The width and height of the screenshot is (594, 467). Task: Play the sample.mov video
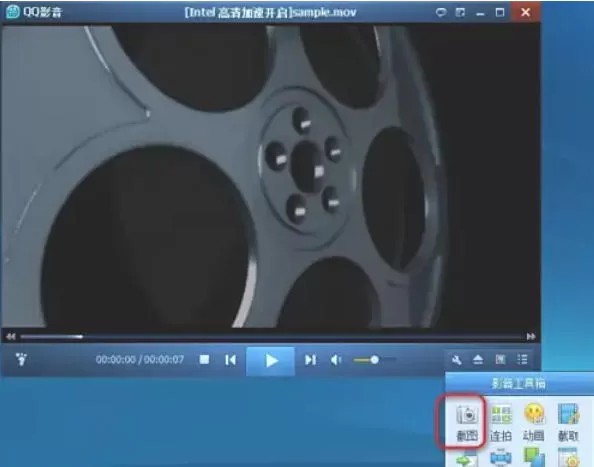click(x=270, y=361)
